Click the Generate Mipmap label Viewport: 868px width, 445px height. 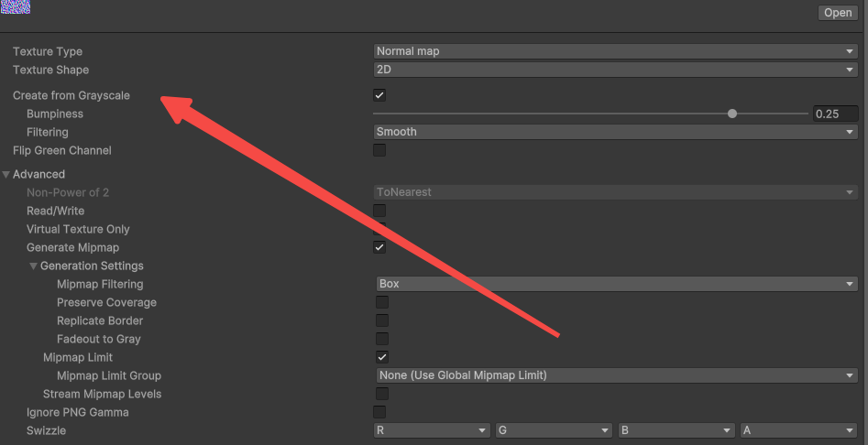72,247
